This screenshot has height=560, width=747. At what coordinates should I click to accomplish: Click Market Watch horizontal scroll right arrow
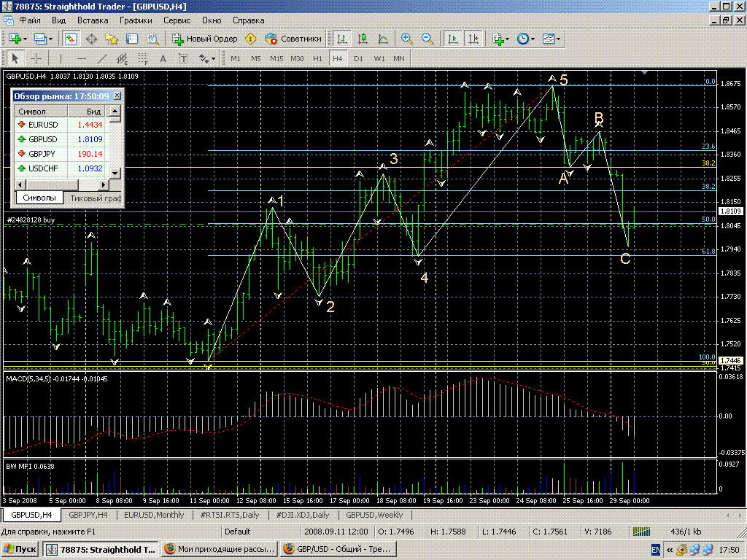[104, 184]
